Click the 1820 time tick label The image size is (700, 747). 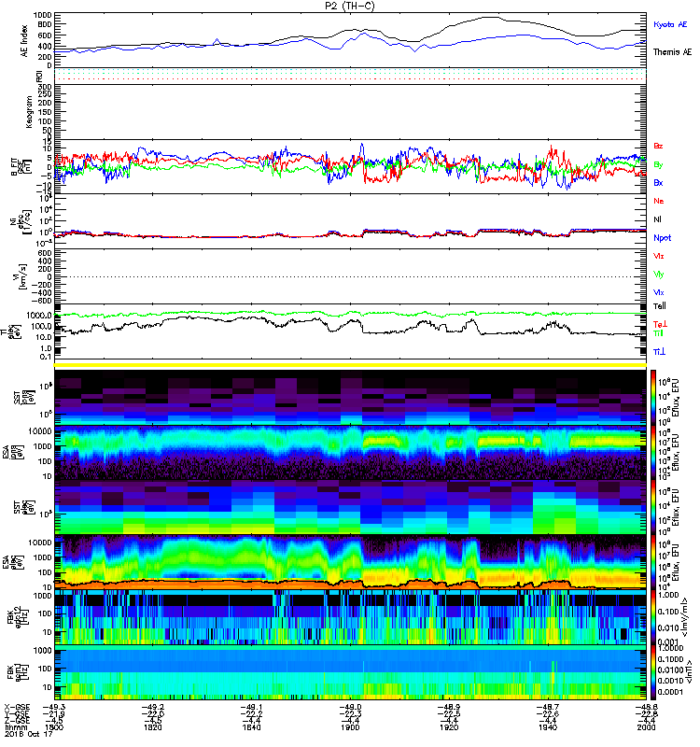[x=152, y=727]
